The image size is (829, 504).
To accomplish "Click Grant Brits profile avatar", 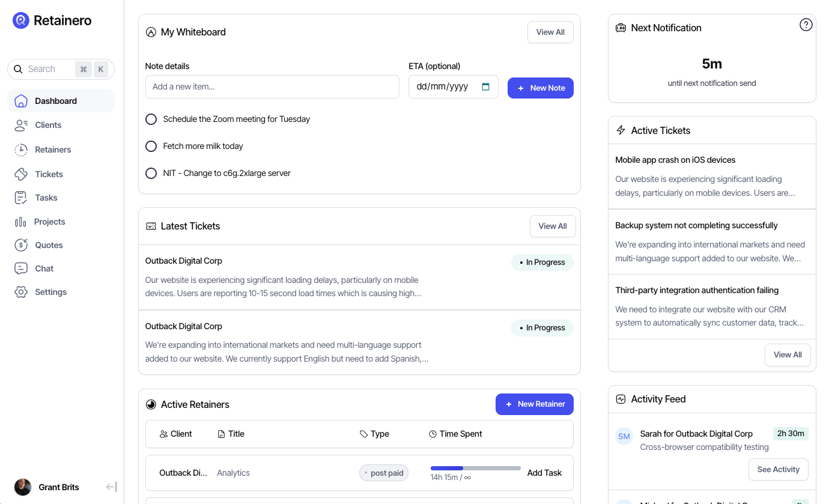I will pyautogui.click(x=23, y=487).
